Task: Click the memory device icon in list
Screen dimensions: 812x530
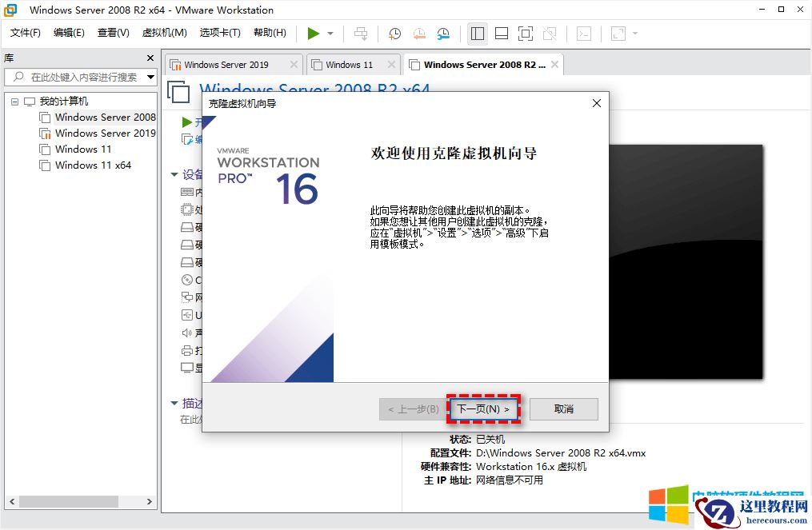Action: tap(187, 192)
